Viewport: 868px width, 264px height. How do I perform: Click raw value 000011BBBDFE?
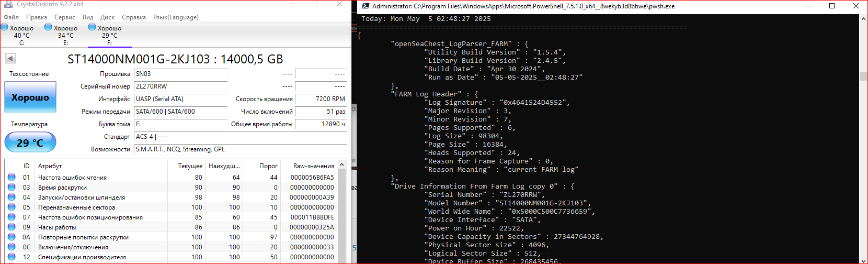pyautogui.click(x=312, y=217)
